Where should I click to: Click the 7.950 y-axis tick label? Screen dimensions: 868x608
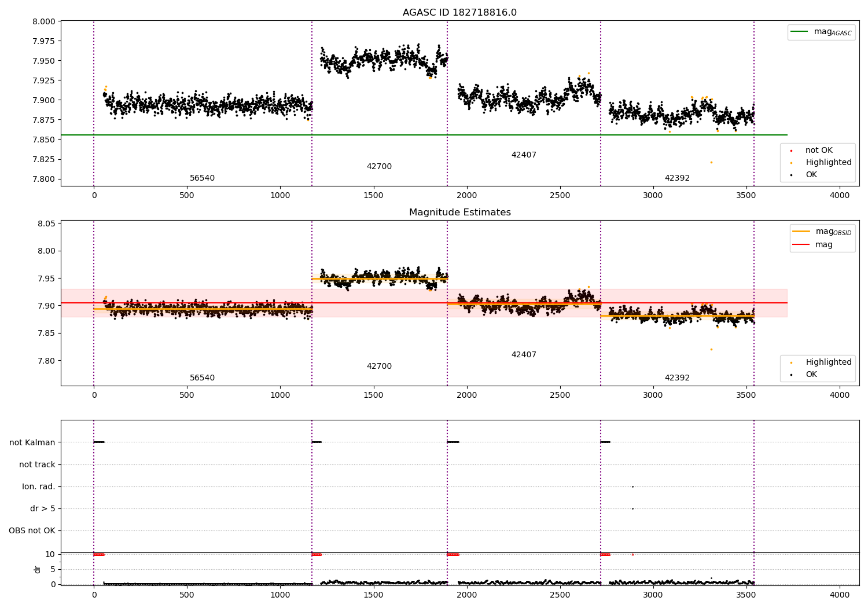coord(43,61)
